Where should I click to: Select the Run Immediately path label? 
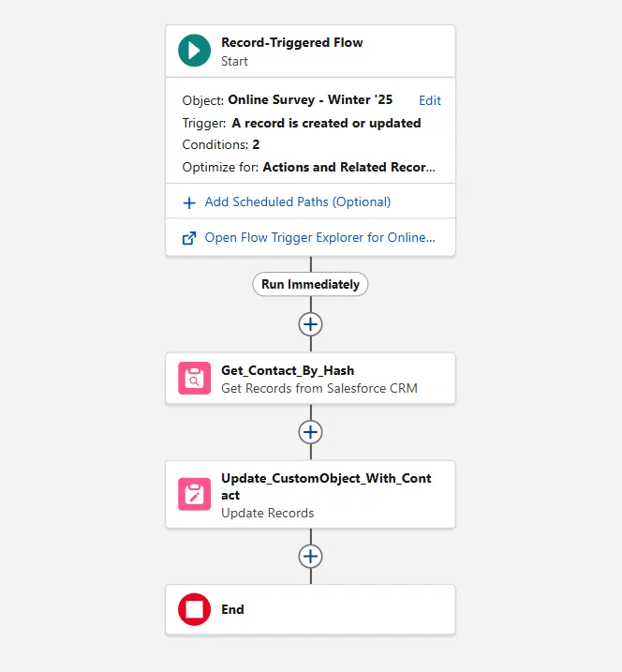pos(311,284)
